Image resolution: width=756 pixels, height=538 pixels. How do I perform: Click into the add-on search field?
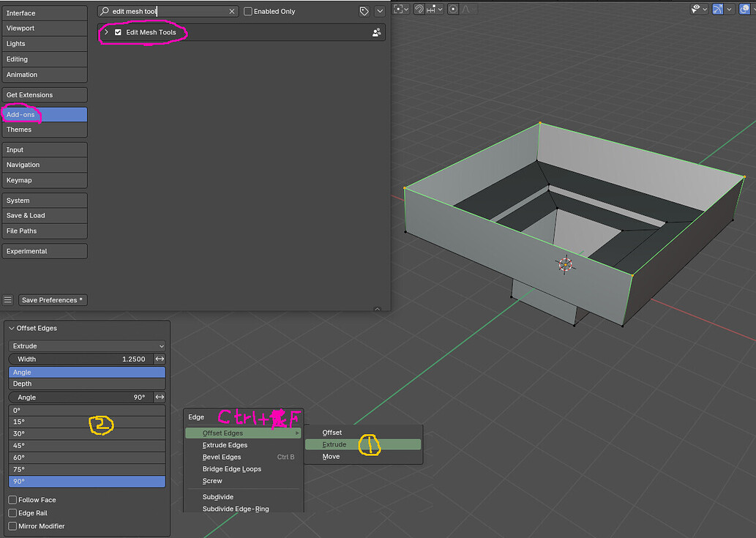(168, 11)
